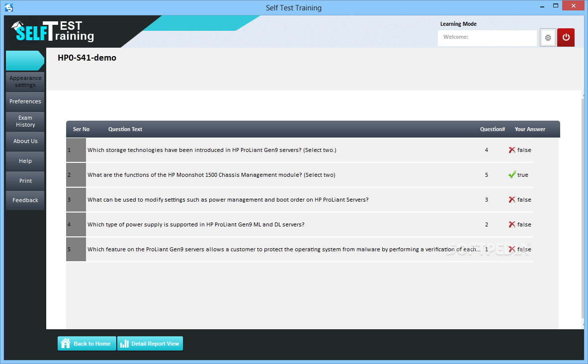Click the green checkmark for question 2
Screen dimensions: 588x364
tap(512, 174)
